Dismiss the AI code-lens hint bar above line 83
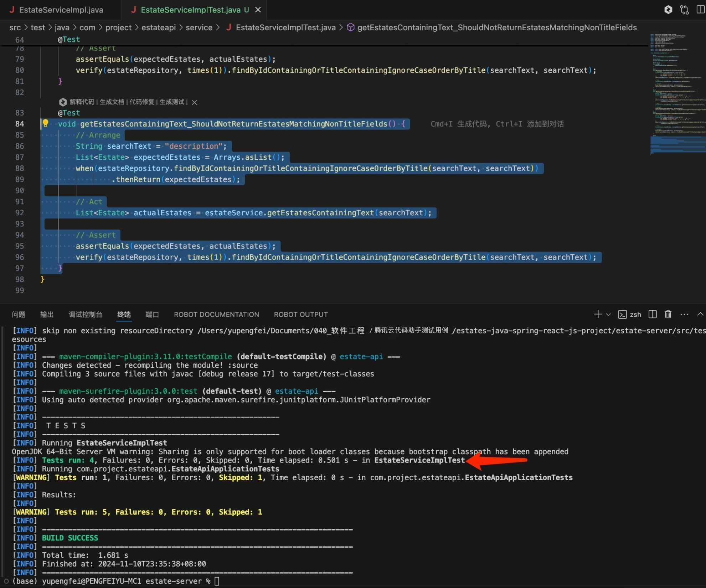Image resolution: width=706 pixels, height=588 pixels. click(195, 102)
